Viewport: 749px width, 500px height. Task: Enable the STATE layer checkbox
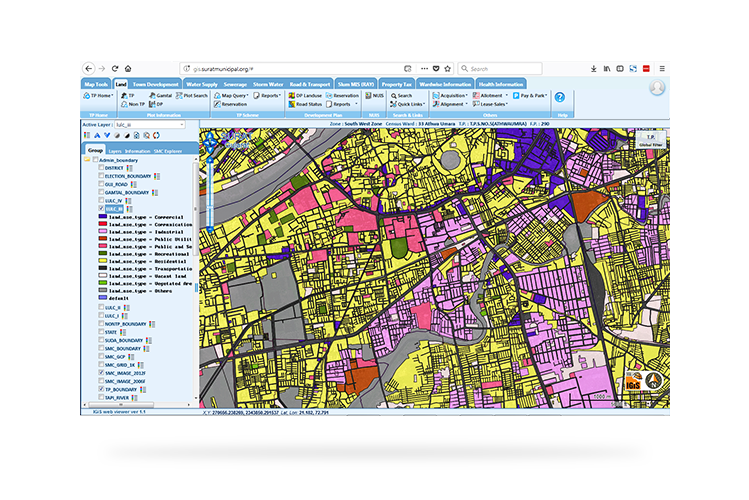pyautogui.click(x=101, y=332)
